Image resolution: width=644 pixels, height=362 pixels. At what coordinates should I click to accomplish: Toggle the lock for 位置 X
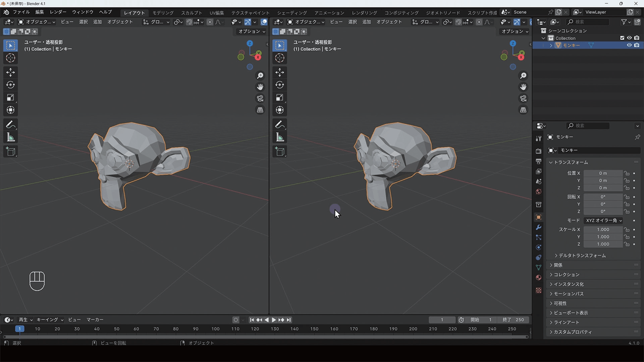pos(627,173)
